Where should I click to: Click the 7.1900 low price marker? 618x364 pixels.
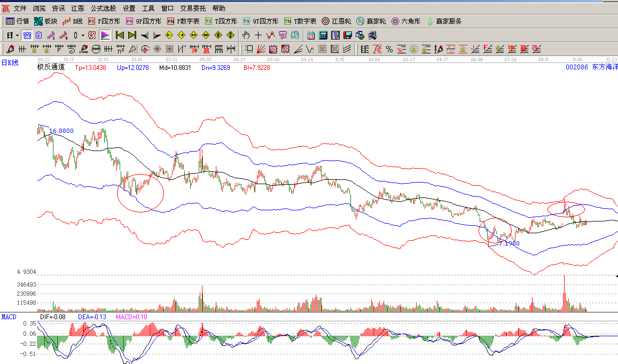508,243
